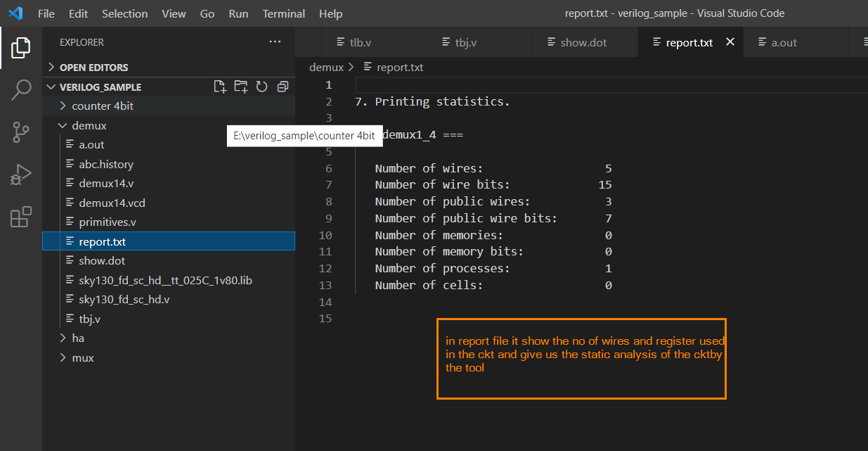Click editor line number 7
Image resolution: width=868 pixels, height=451 pixels.
click(328, 185)
